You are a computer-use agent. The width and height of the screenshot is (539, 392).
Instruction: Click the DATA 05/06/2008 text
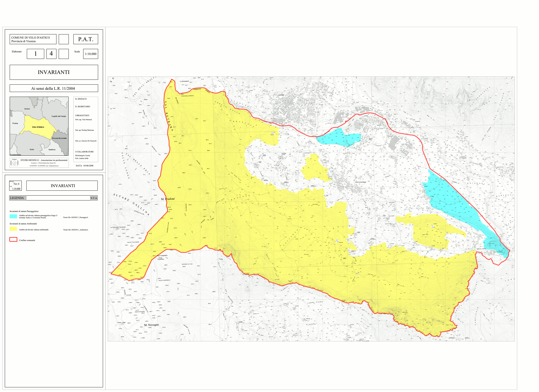coord(85,166)
